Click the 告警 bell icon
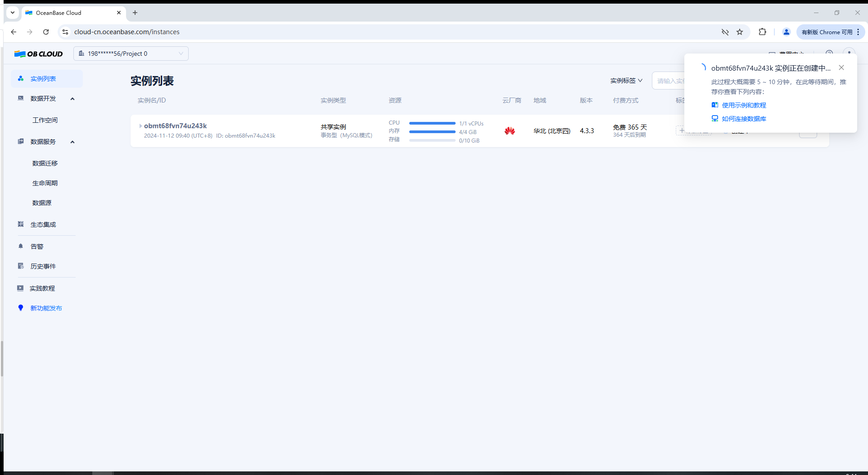Screen dimensions: 868x475 coord(21,246)
